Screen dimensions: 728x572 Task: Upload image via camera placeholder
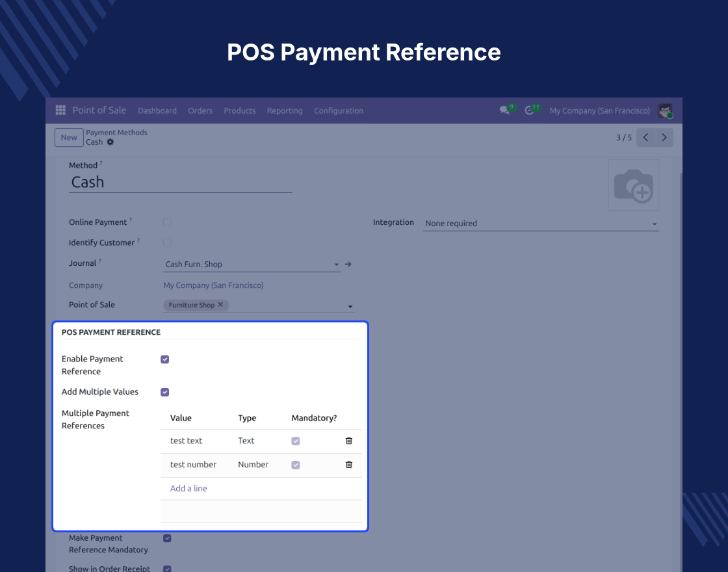tap(633, 185)
